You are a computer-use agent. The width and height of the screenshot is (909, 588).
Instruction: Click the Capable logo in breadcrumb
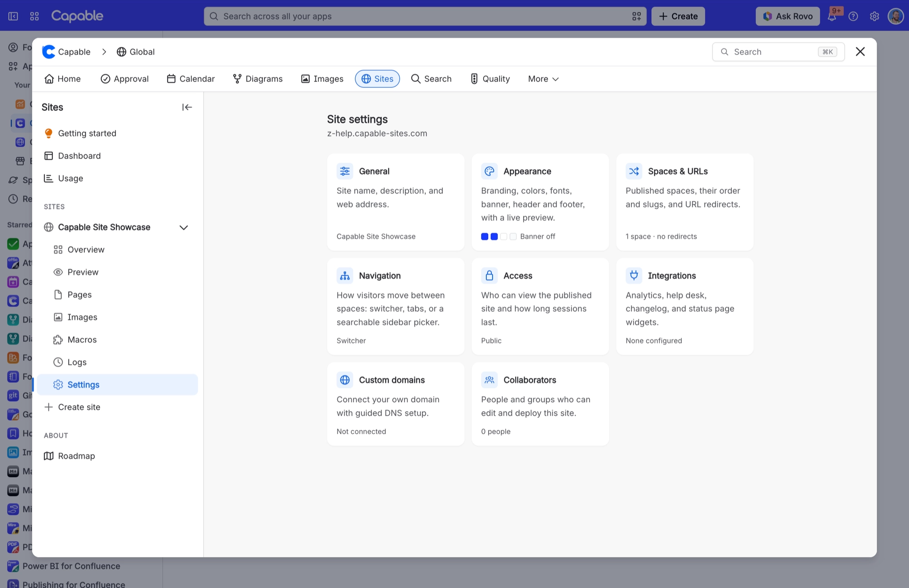(49, 52)
